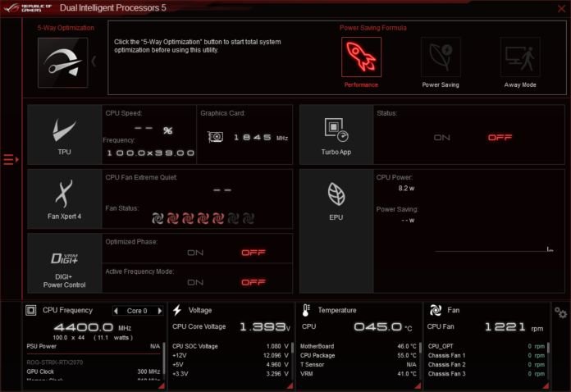
Task: Click the Away Mode label
Action: pos(520,84)
